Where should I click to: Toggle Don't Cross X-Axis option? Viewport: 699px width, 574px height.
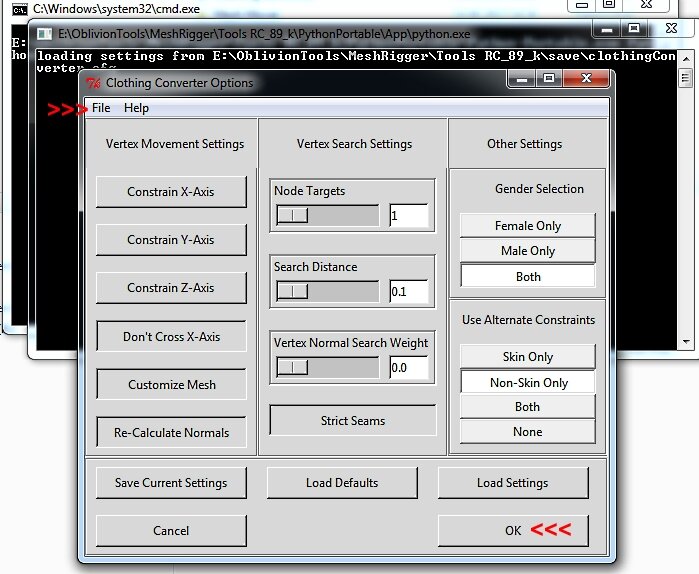point(171,336)
